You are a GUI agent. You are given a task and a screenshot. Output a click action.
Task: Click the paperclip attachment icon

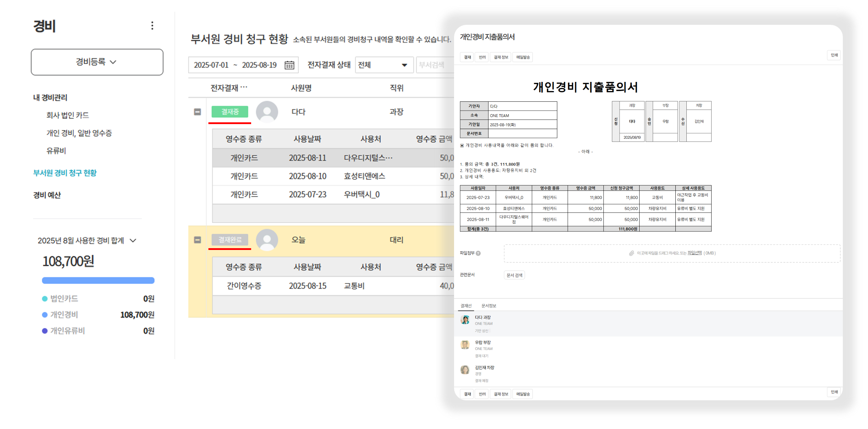631,253
